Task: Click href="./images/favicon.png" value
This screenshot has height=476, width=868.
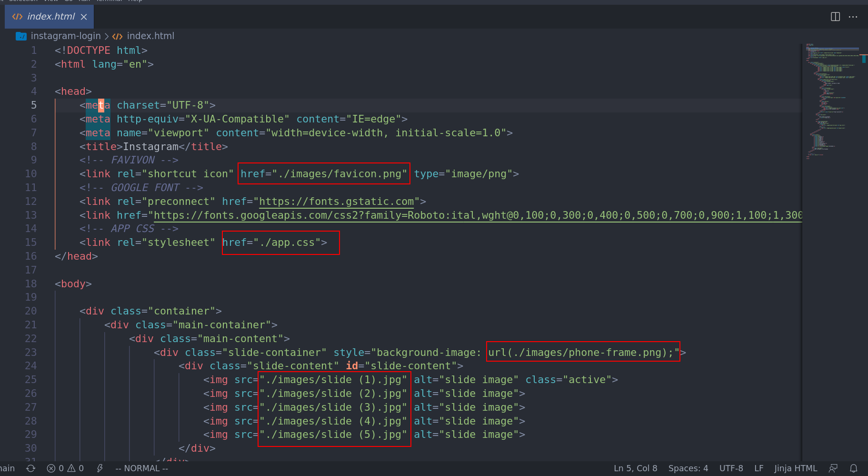Action: 324,174
